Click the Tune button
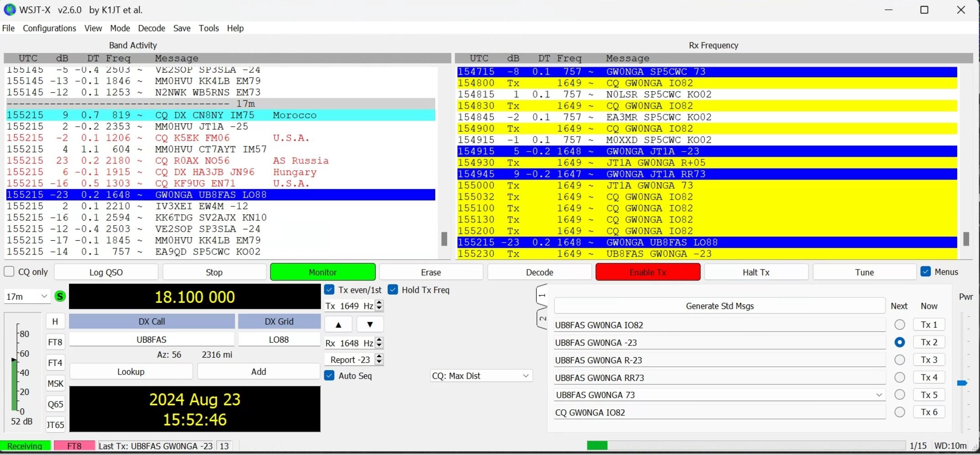The height and width of the screenshot is (455, 980). 864,272
